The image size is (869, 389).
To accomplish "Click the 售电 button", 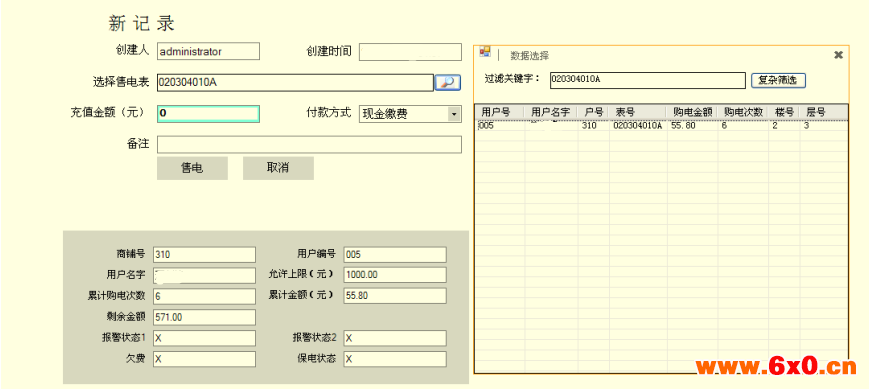I will (192, 168).
